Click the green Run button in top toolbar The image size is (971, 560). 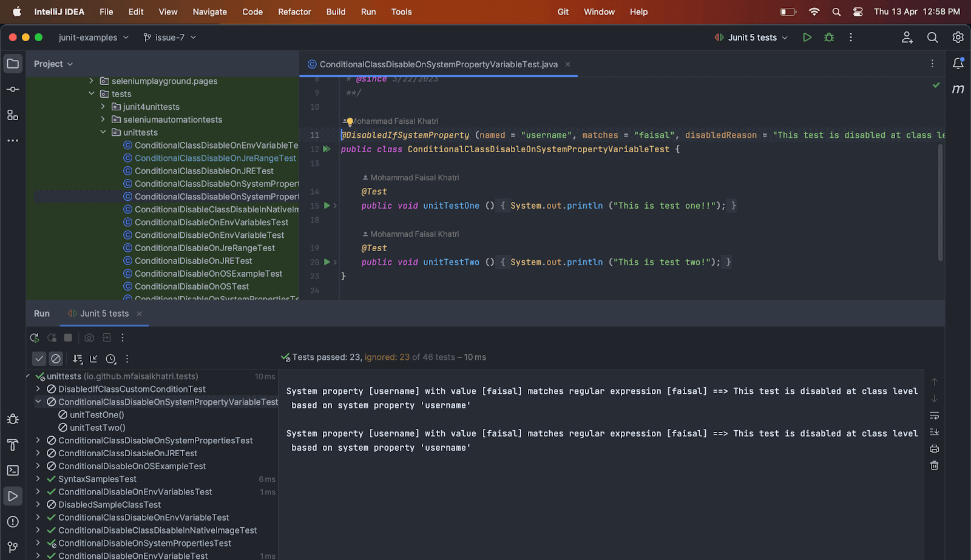807,38
